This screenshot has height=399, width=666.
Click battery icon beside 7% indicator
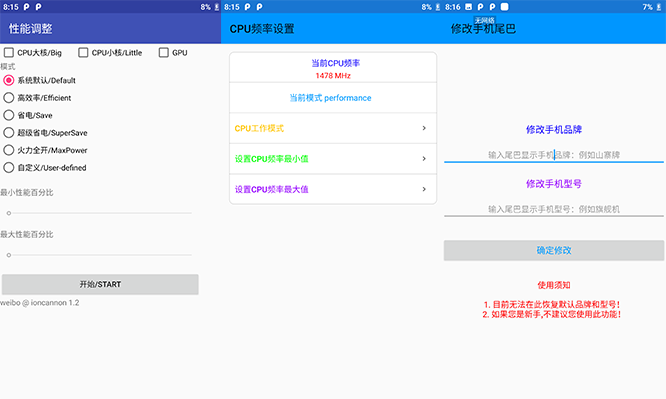point(658,7)
